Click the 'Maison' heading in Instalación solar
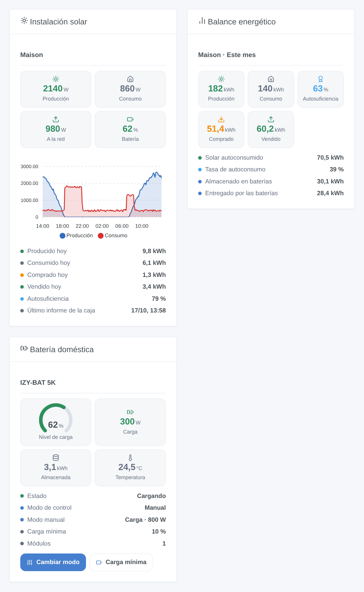The height and width of the screenshot is (592, 364). (x=31, y=55)
